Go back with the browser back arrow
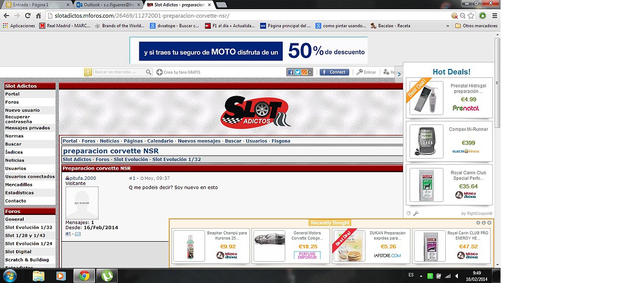This screenshot has height=283, width=644. pyautogui.click(x=6, y=16)
